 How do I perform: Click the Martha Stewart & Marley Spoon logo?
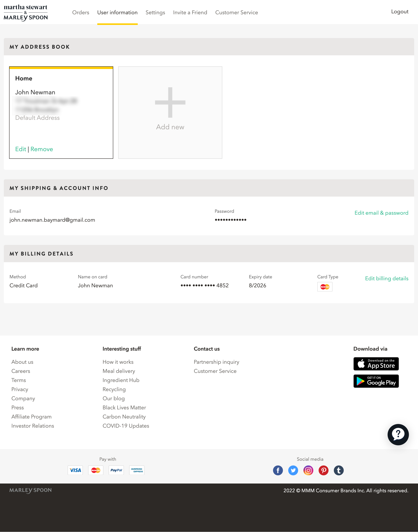click(26, 12)
